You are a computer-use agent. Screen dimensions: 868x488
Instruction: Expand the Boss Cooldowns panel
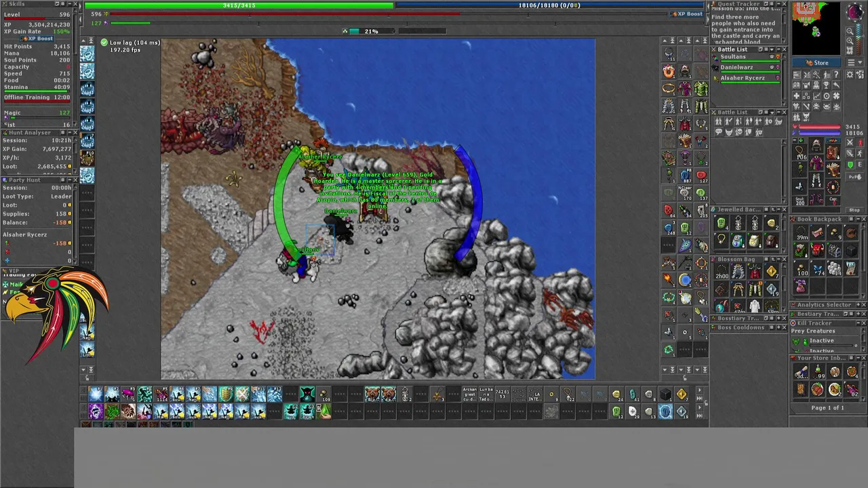(x=778, y=327)
